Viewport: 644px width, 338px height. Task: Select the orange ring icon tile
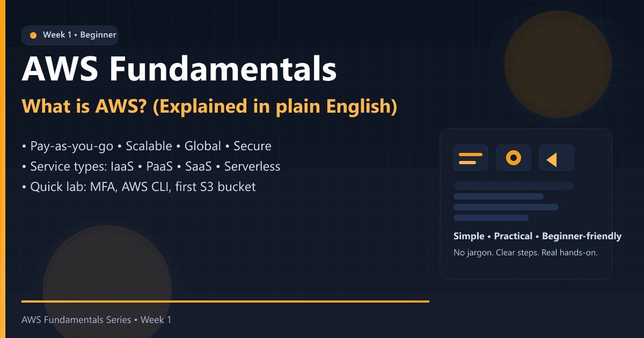514,158
